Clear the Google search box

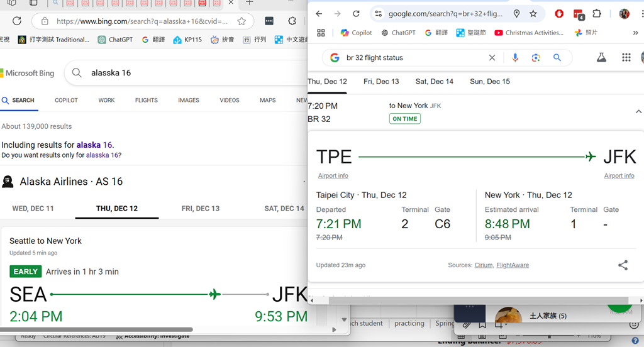pyautogui.click(x=492, y=58)
